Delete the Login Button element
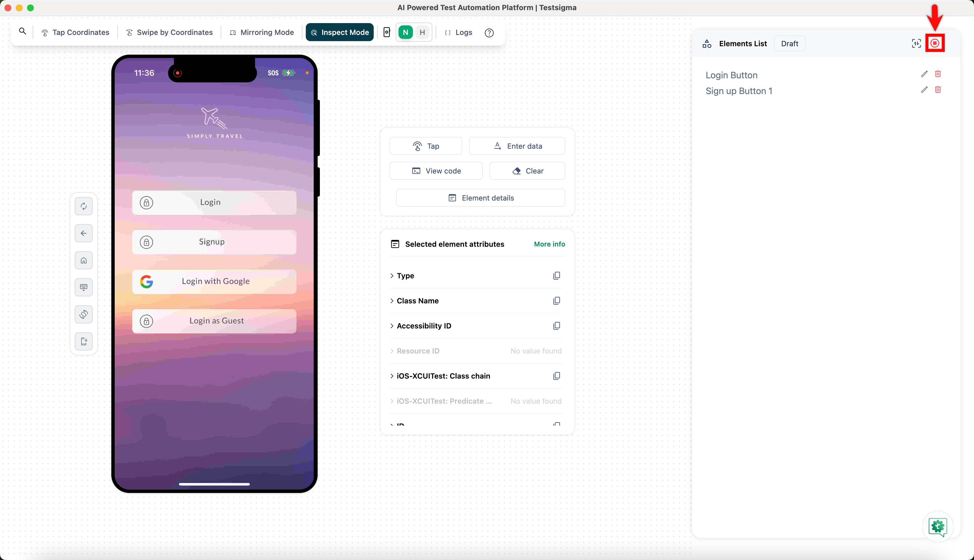The image size is (974, 560). click(x=938, y=74)
